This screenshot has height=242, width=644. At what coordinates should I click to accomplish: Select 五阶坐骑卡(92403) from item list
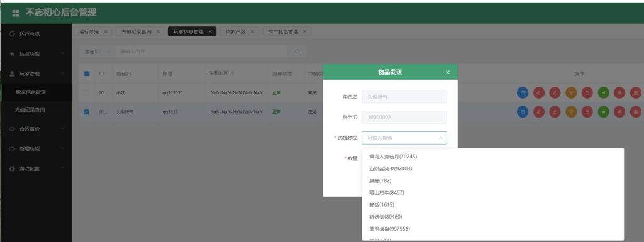(493, 168)
